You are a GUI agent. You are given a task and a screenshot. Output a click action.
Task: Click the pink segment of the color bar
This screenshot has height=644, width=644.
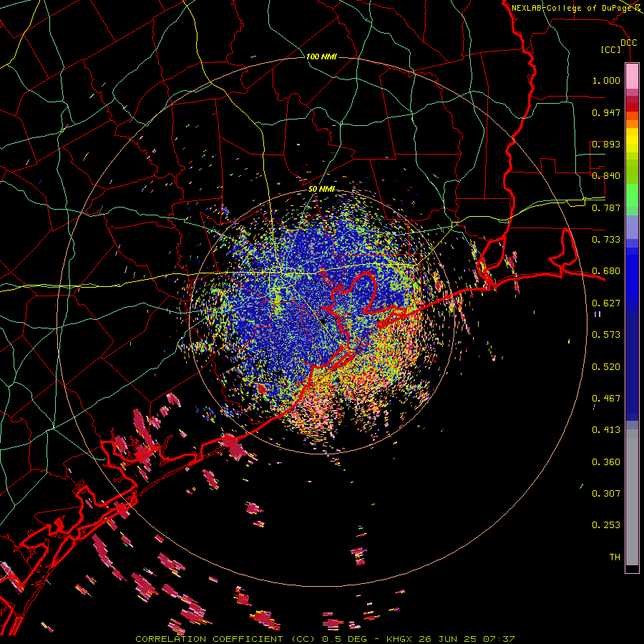[632, 77]
